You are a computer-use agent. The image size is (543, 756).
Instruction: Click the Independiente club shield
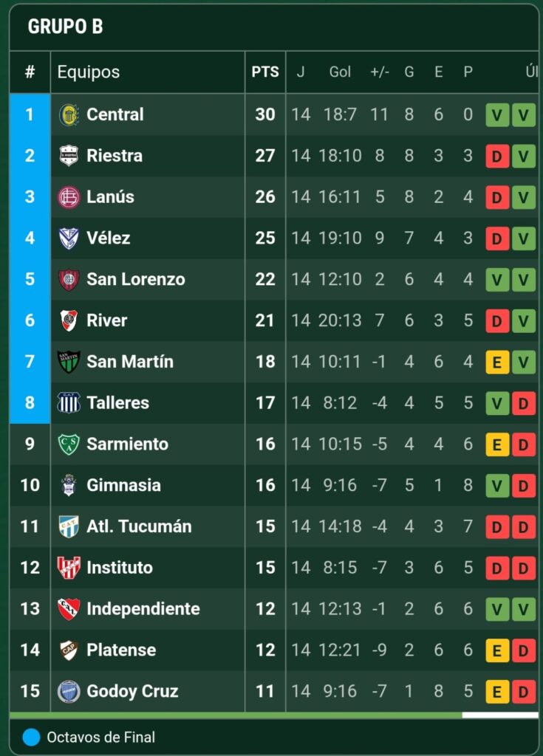[x=69, y=609]
